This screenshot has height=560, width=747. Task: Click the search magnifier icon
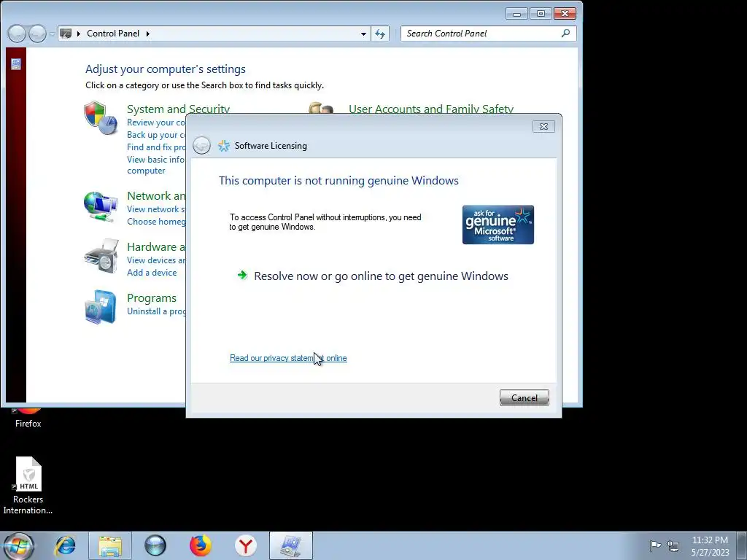[x=565, y=34]
